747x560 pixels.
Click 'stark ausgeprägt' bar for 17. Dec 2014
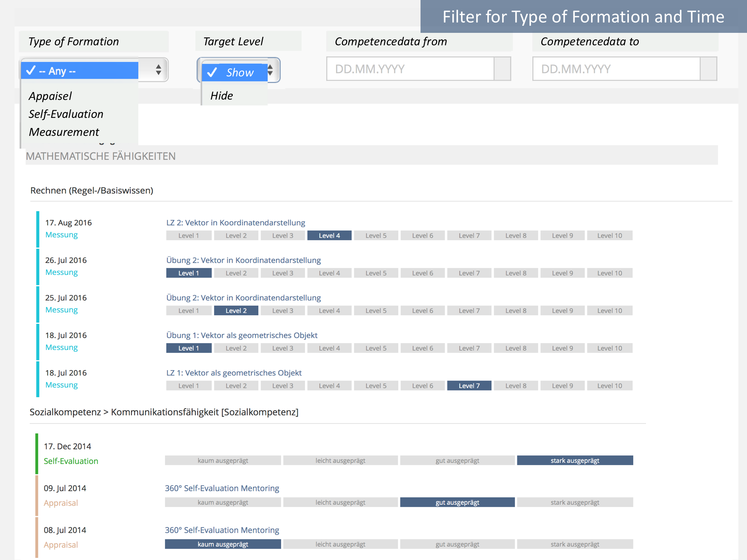pos(575,461)
